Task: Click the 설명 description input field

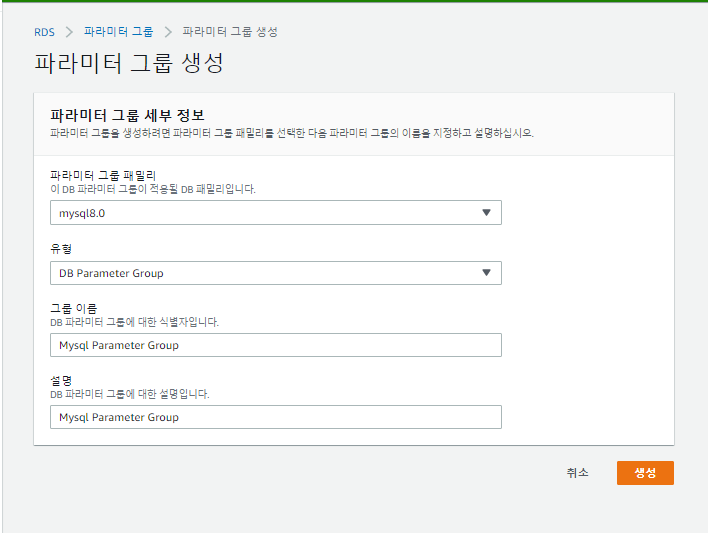Action: pos(275,417)
